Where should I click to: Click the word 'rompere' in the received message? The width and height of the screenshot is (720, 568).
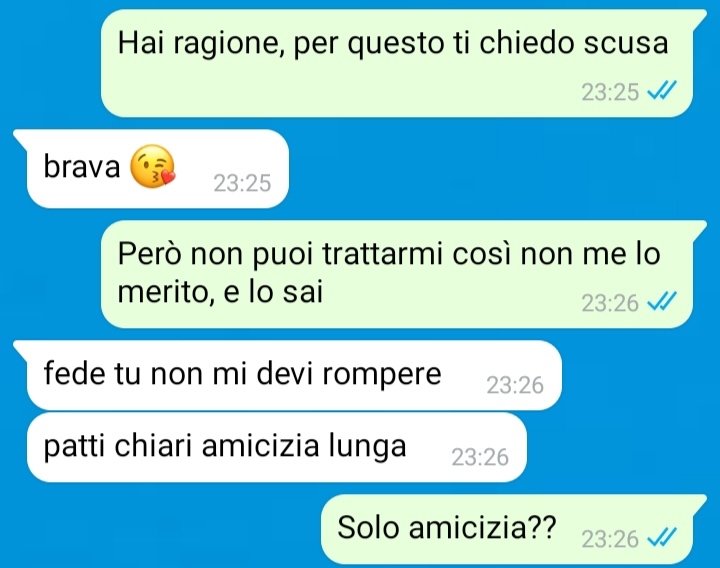point(382,375)
